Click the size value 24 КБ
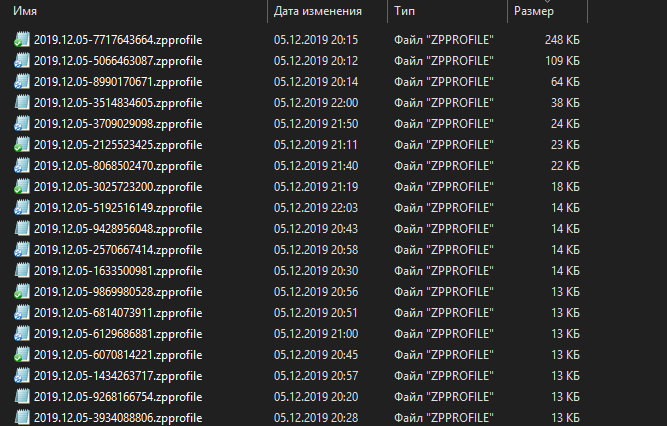 [x=565, y=123]
